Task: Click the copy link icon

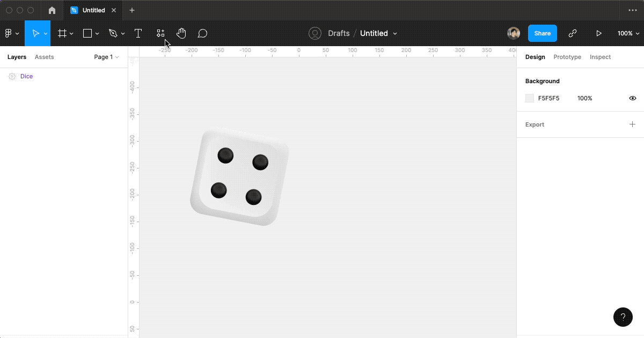Action: (x=572, y=33)
